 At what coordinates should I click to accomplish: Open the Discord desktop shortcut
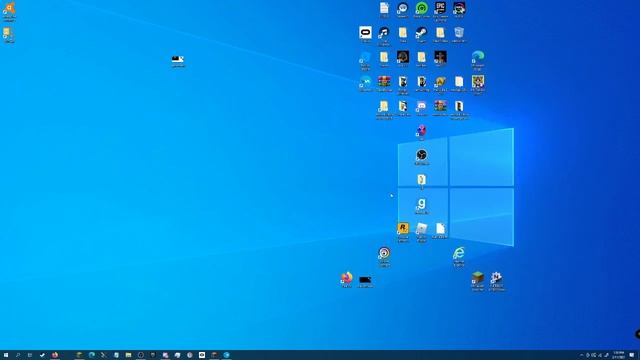tap(421, 108)
